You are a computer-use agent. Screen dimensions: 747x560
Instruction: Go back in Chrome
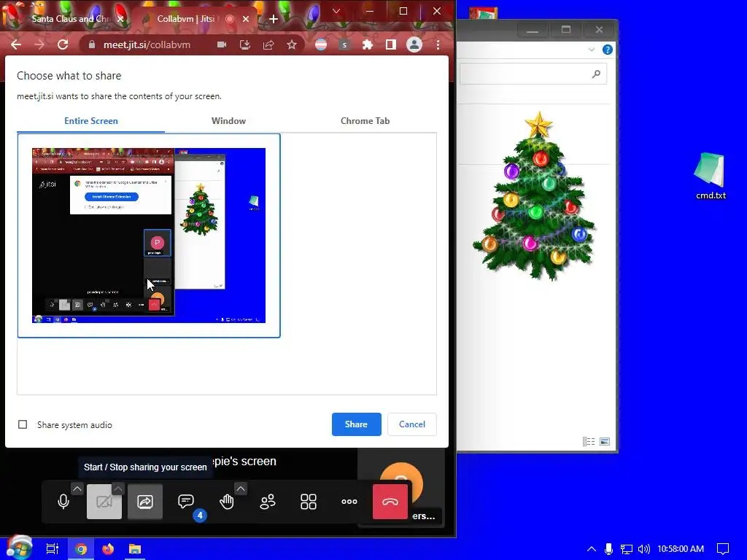click(x=16, y=44)
